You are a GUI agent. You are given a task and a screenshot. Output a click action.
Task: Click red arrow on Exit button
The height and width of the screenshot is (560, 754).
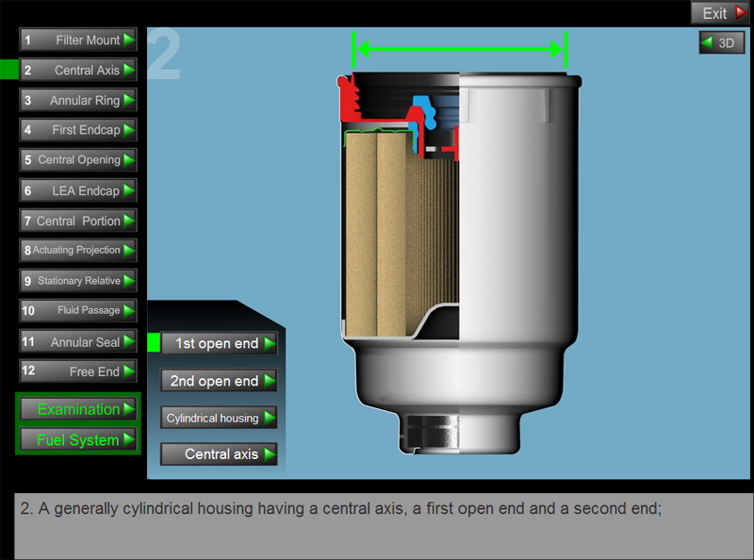click(x=741, y=12)
